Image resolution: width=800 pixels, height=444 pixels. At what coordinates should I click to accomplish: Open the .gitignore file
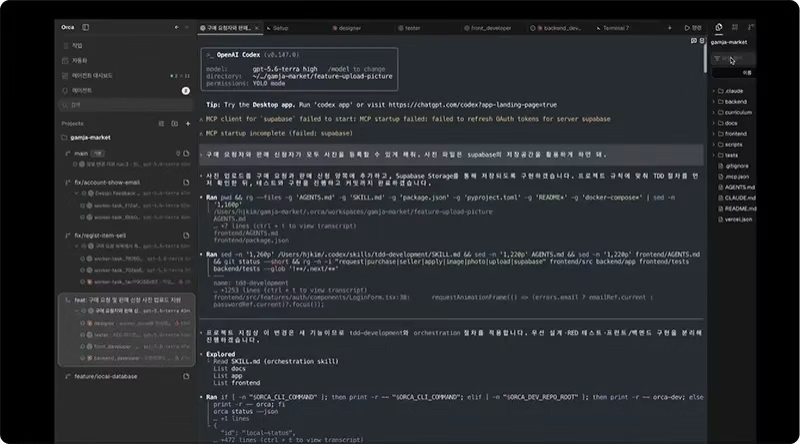click(x=733, y=166)
